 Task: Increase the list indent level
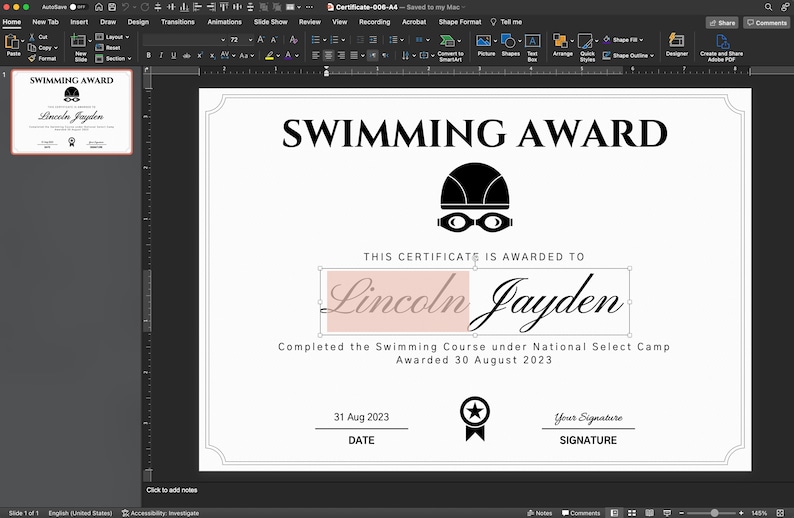click(x=373, y=39)
